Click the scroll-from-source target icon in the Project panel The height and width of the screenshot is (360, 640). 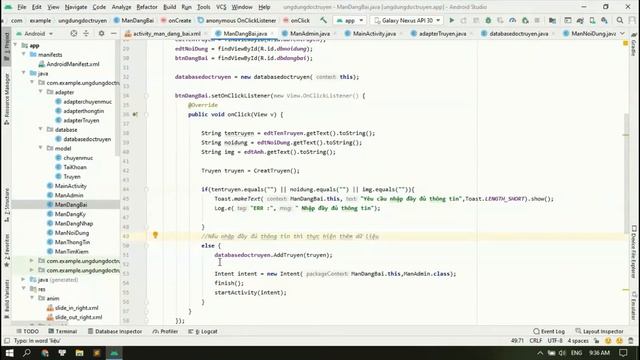[73, 33]
